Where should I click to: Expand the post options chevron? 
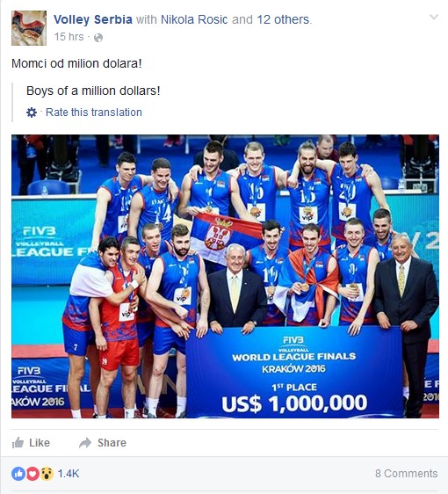434,17
